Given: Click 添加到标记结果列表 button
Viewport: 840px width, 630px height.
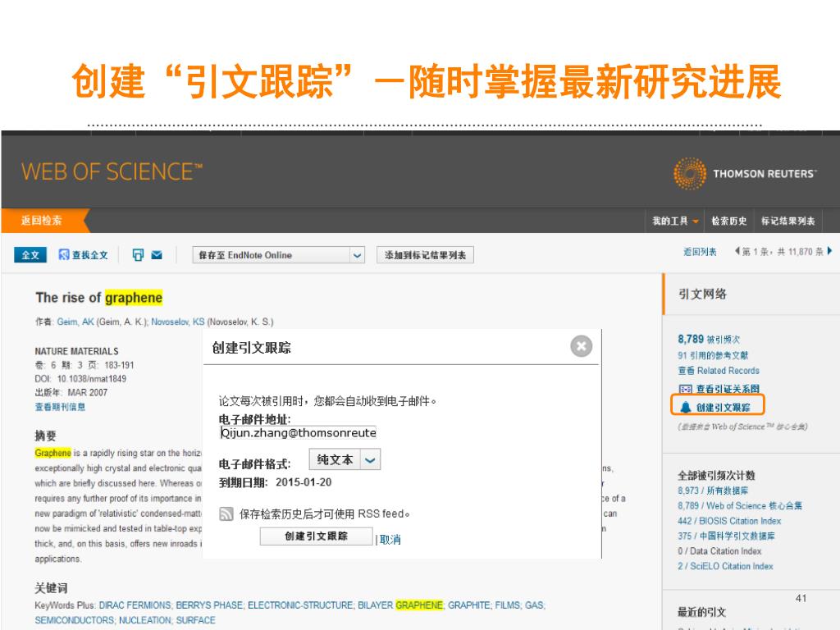Looking at the screenshot, I should click(x=426, y=255).
